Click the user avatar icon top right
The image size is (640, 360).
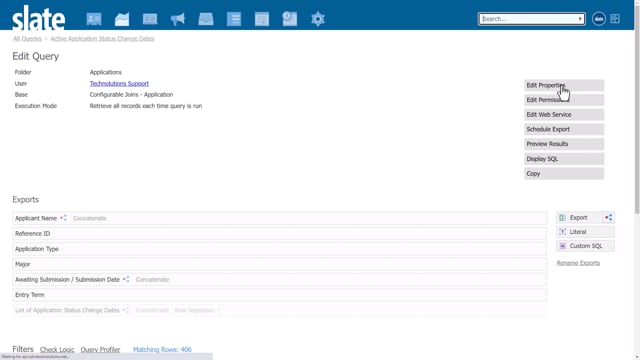coord(599,19)
